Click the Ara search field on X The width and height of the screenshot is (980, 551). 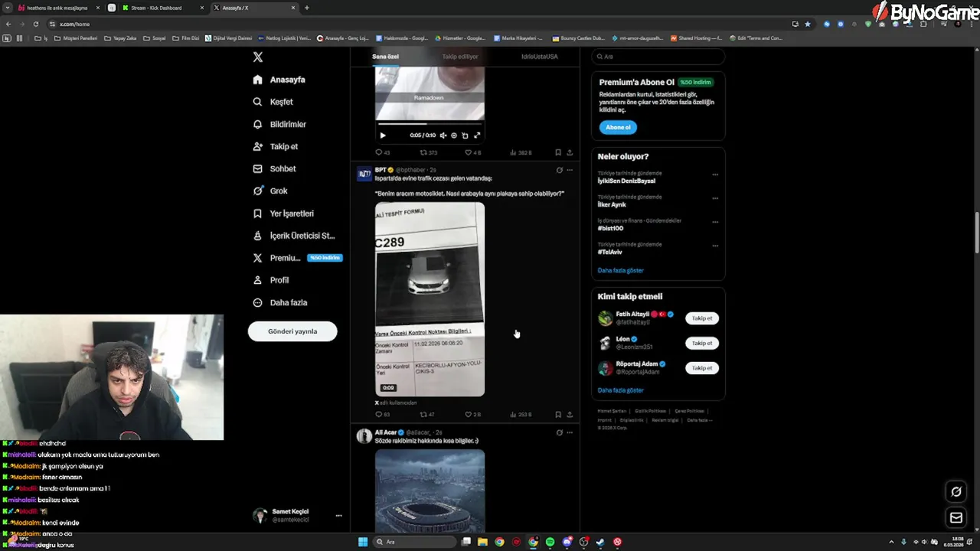tap(658, 57)
